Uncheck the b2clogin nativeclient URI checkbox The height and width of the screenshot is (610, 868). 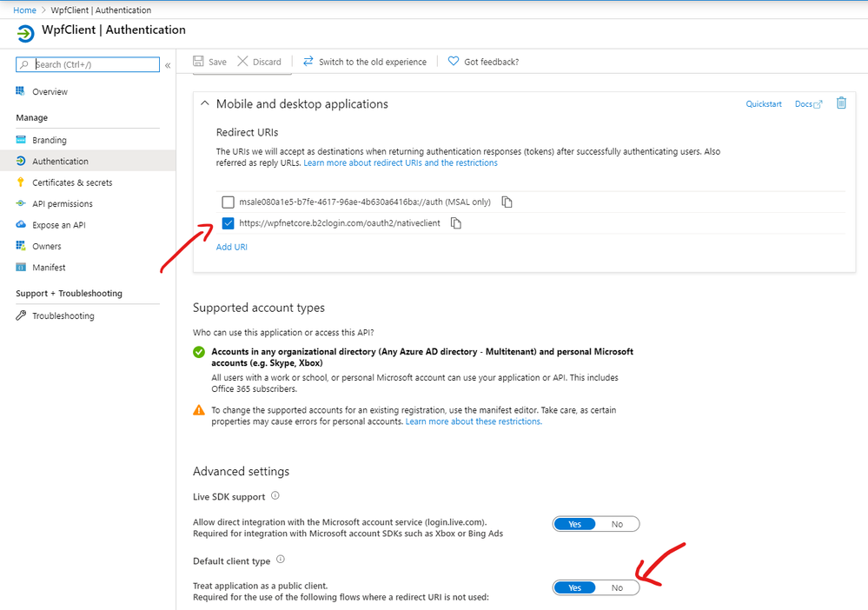228,223
